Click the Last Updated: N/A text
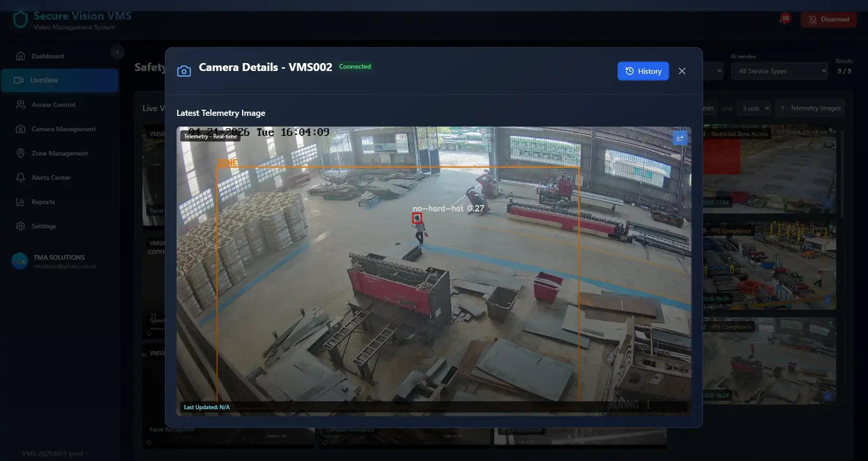This screenshot has width=868, height=461. pos(207,407)
